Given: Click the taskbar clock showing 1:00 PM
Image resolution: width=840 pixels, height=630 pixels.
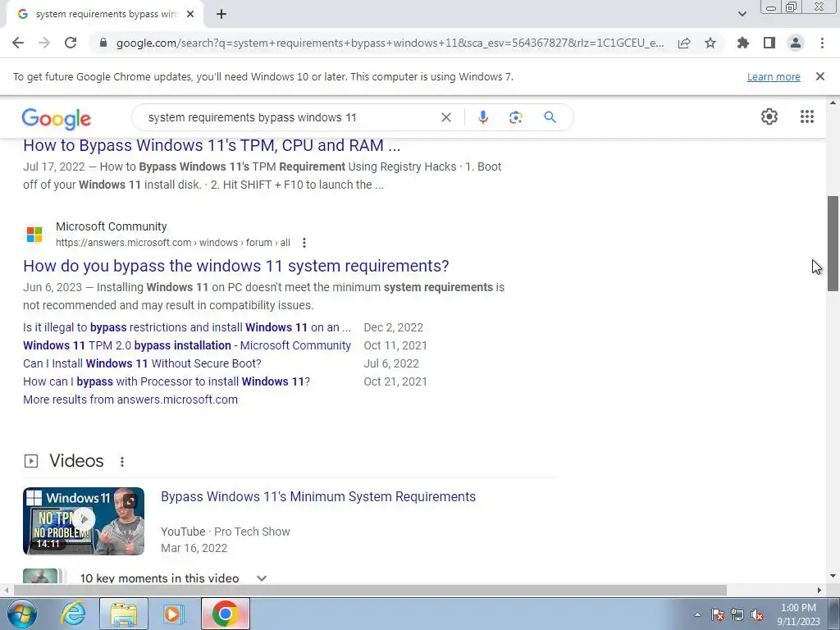Looking at the screenshot, I should pos(798,614).
